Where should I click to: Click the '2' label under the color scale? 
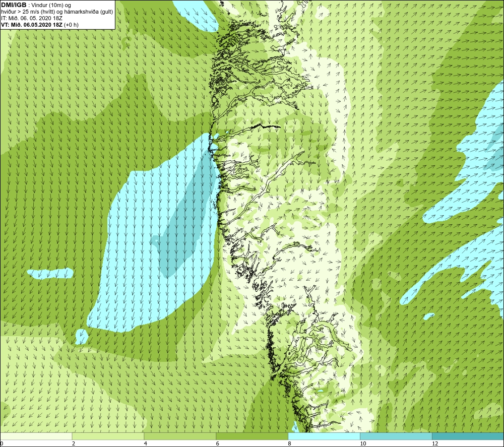click(x=74, y=443)
